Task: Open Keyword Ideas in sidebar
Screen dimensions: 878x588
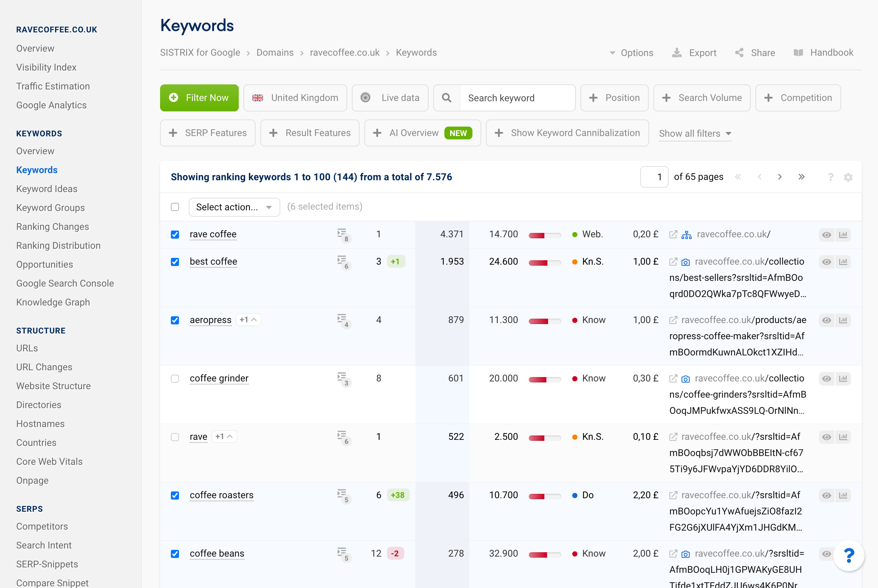Action: [x=47, y=189]
